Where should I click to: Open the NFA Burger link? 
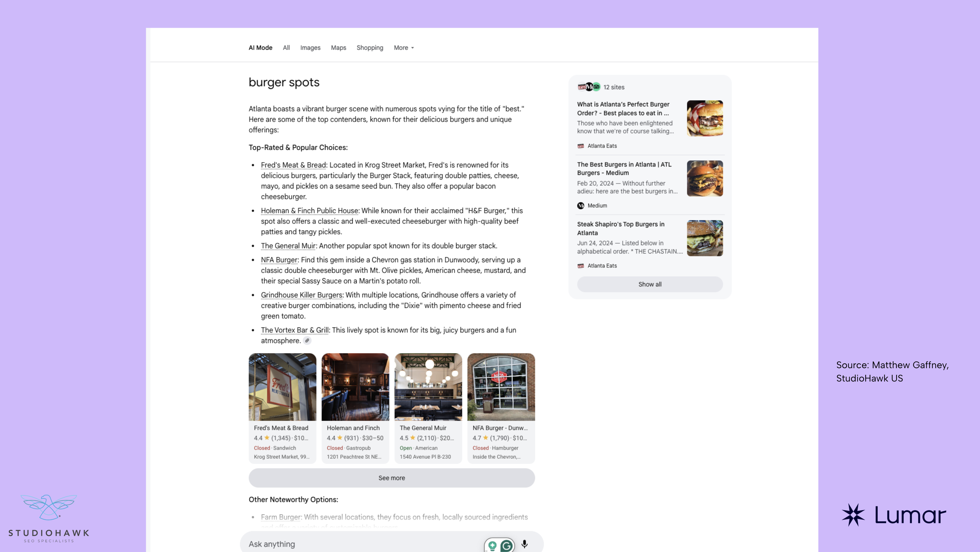pos(279,260)
